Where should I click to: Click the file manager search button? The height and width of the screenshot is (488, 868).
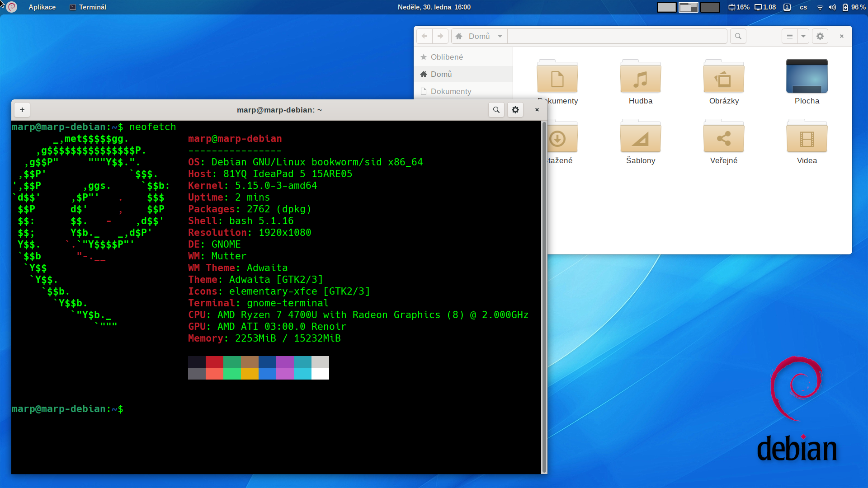(738, 36)
